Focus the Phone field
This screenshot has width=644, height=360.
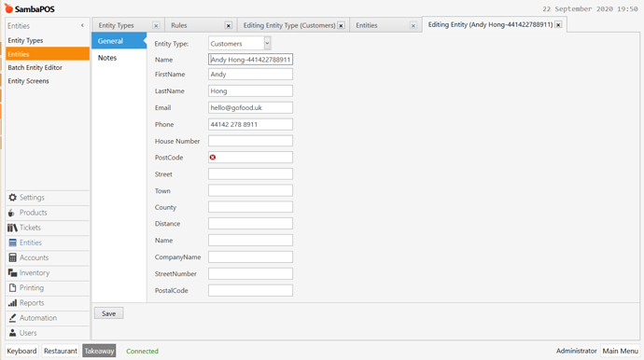tap(250, 124)
